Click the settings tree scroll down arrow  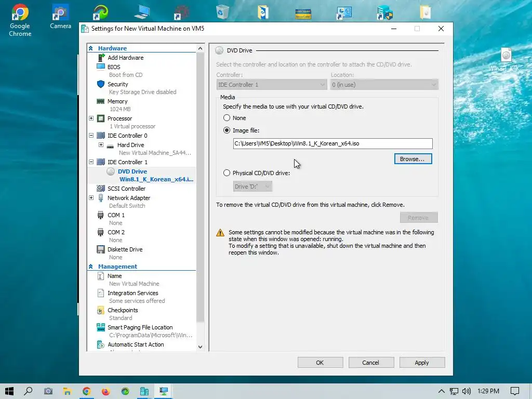tap(200, 347)
